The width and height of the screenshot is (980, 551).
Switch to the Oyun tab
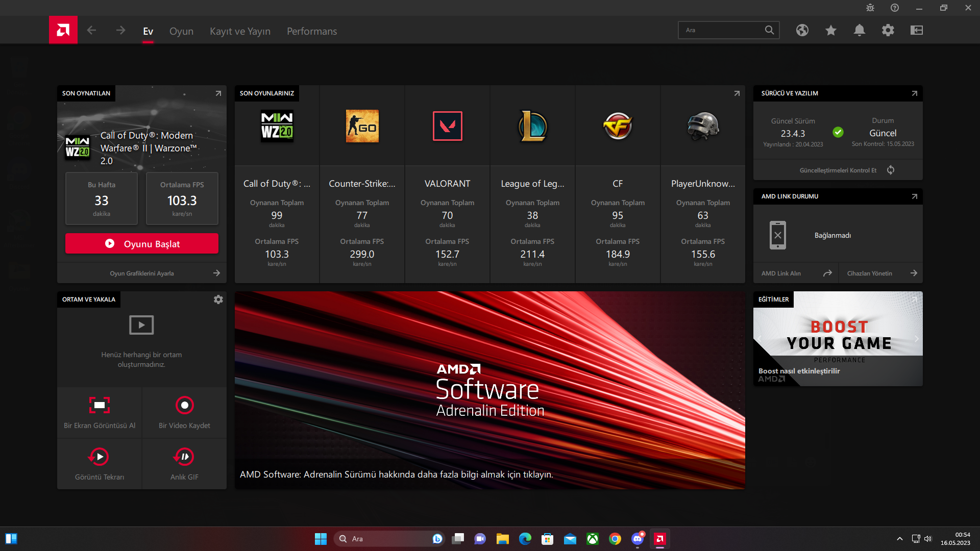[x=181, y=31]
